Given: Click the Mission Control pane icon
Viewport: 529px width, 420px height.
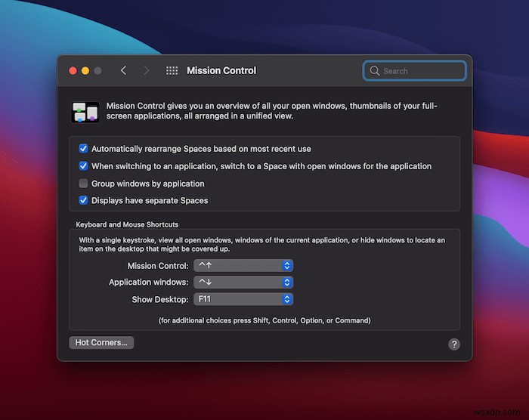Looking at the screenshot, I should pos(85,112).
